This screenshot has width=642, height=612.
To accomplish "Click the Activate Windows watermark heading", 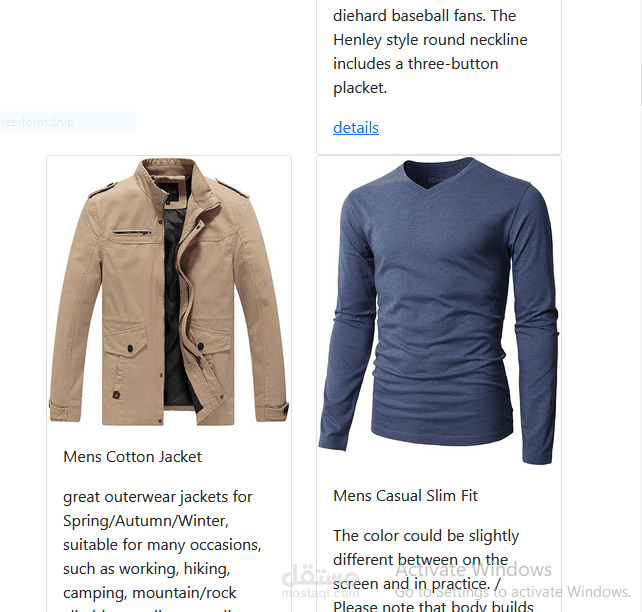I will [473, 569].
